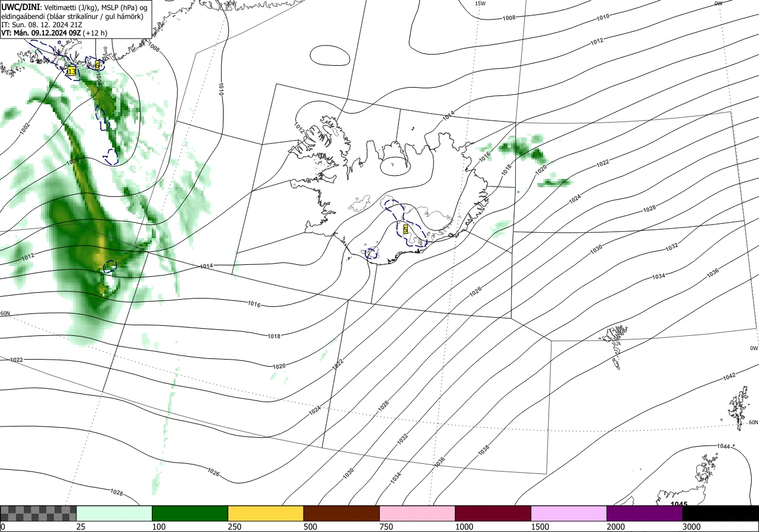This screenshot has width=759, height=532.
Task: Click the "VT: Mán. 09.12.2024 09Z (+12 h)" line
Action: 54,33
